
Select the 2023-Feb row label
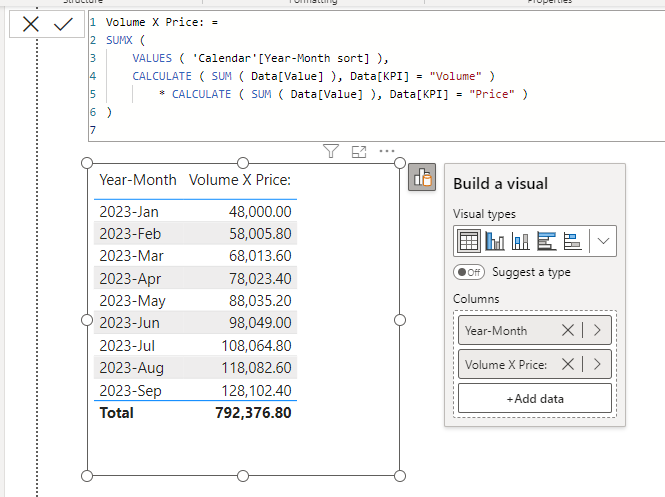click(x=130, y=234)
